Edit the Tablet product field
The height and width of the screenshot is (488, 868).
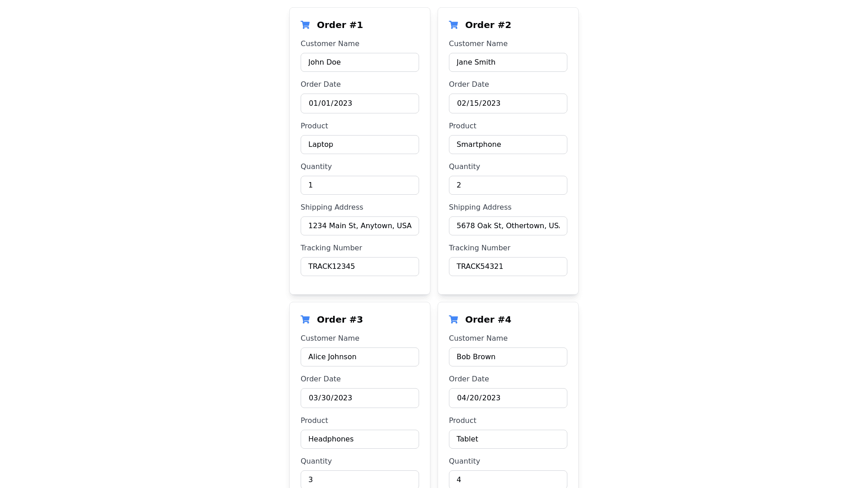508,439
